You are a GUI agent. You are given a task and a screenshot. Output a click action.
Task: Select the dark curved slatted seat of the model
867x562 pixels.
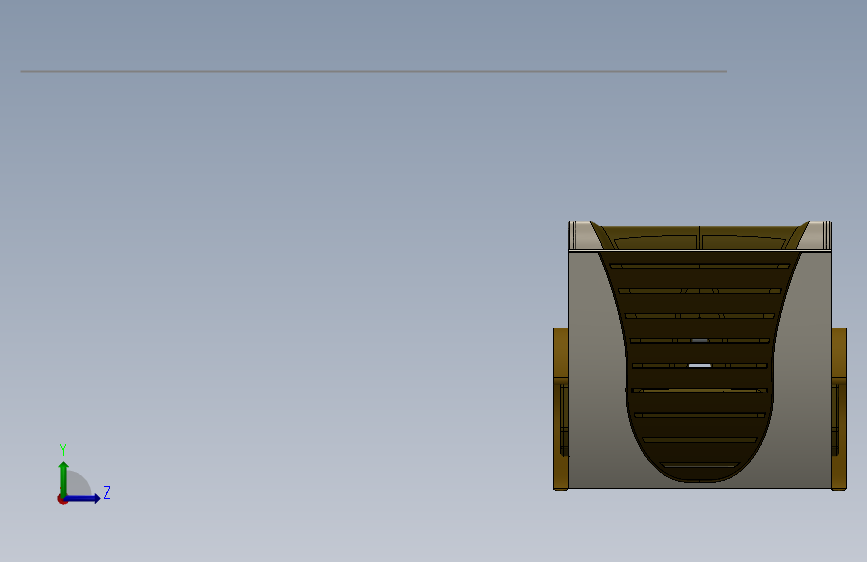(x=699, y=365)
